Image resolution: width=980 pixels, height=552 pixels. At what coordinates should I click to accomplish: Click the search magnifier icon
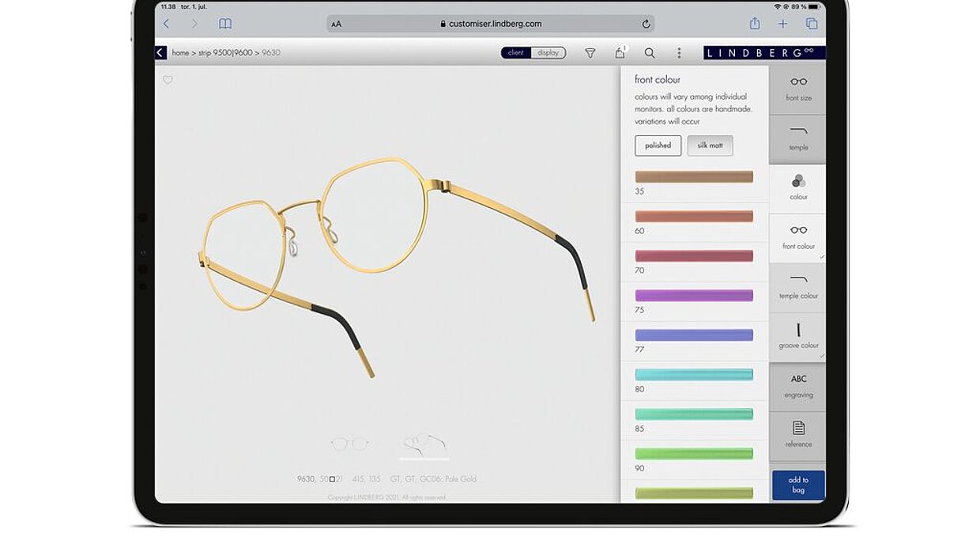[649, 53]
